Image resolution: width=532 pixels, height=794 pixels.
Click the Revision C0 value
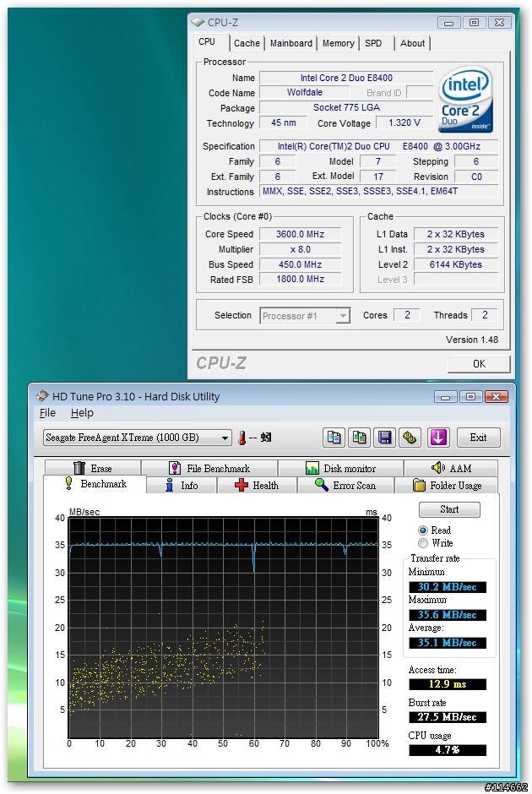tap(476, 177)
